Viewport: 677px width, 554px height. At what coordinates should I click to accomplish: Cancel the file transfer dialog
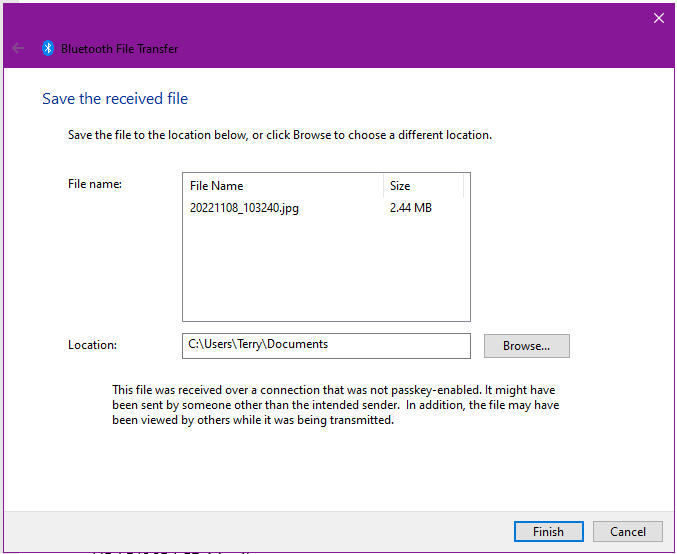[627, 531]
